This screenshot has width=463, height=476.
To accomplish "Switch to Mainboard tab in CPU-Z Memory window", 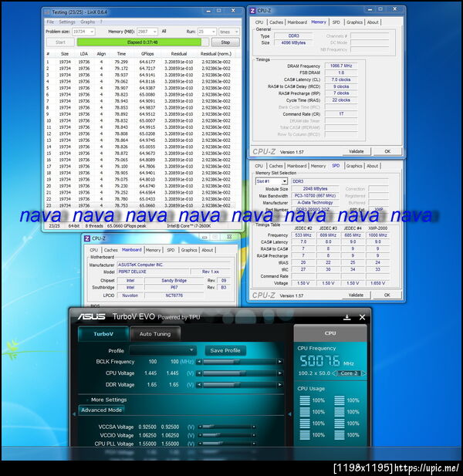I will [x=297, y=22].
